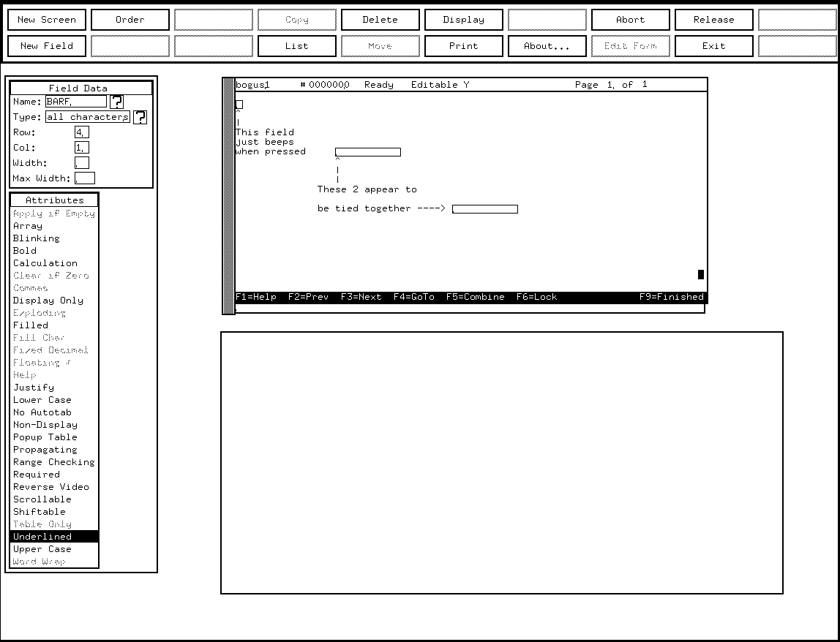Click the help icon beside the Name field
The width and height of the screenshot is (840, 642).
click(x=116, y=102)
